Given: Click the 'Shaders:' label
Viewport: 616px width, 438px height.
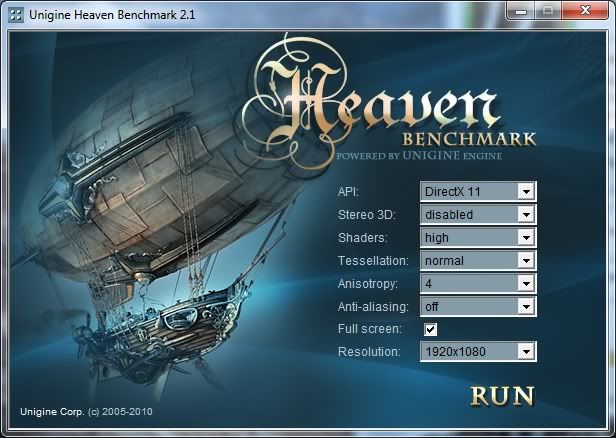Looking at the screenshot, I should (x=362, y=238).
